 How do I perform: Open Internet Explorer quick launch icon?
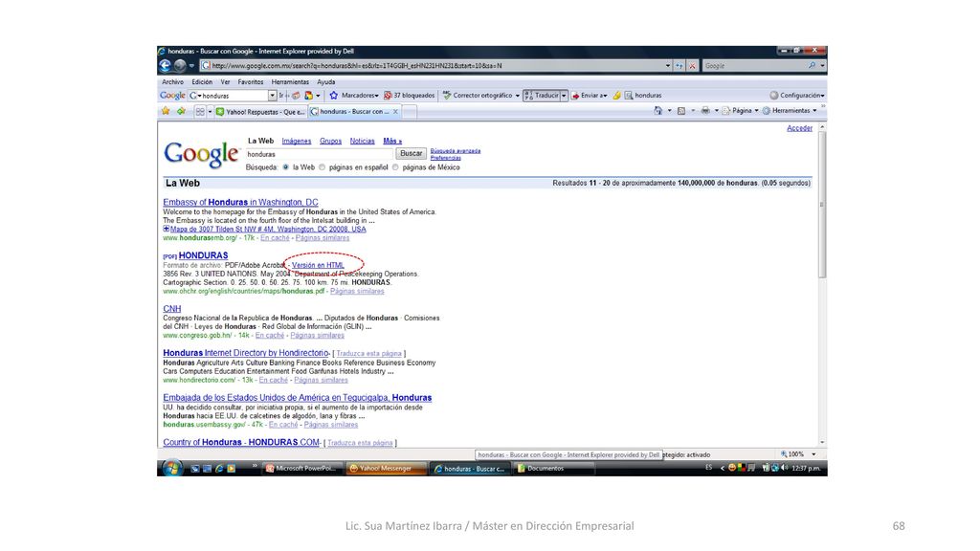(x=219, y=468)
